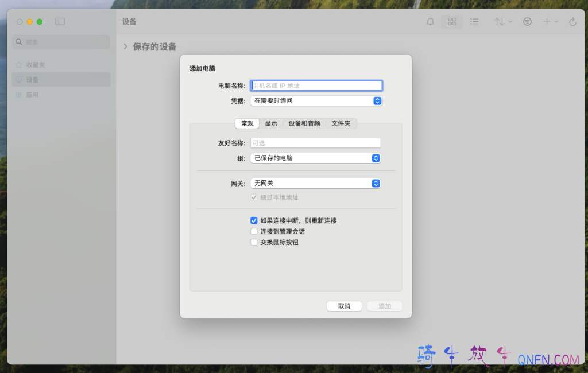Screen dimensions: 588x373
Task: Open the 网关 dropdown
Action: coord(315,184)
